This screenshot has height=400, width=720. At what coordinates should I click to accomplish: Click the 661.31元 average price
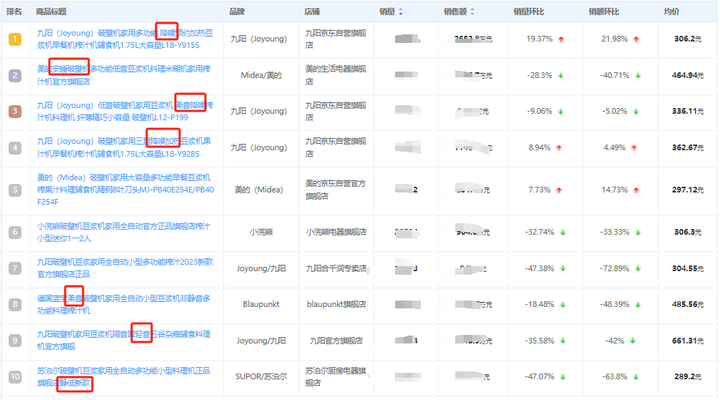687,340
